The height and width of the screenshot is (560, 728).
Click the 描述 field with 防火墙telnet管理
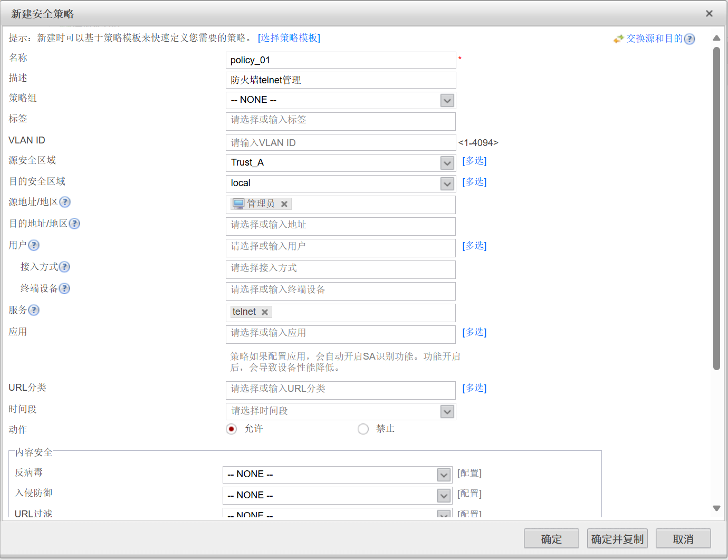[x=341, y=80]
